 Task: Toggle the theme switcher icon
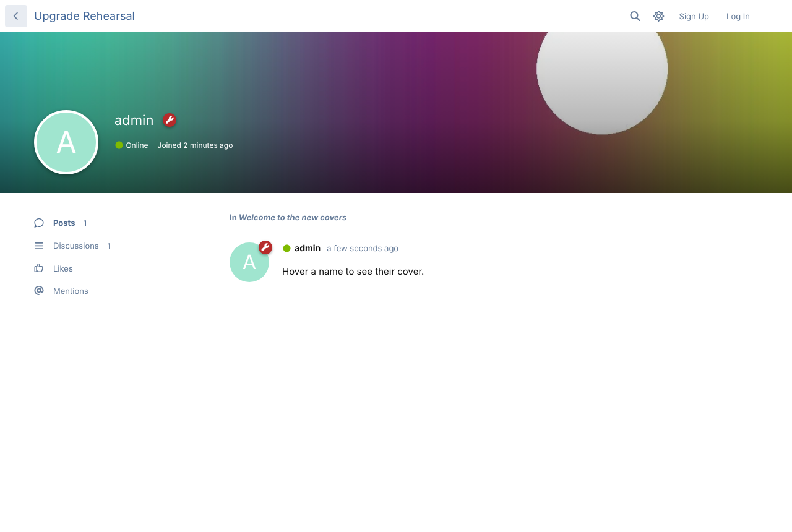[x=658, y=16]
